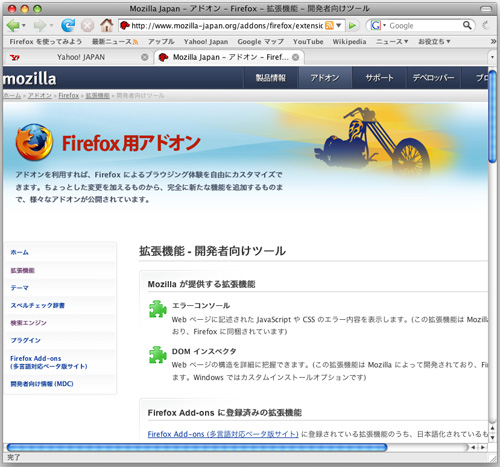Click the activity throbber icon in toolbar
Image resolution: width=500 pixels, height=467 pixels.
pyautogui.click(x=486, y=25)
